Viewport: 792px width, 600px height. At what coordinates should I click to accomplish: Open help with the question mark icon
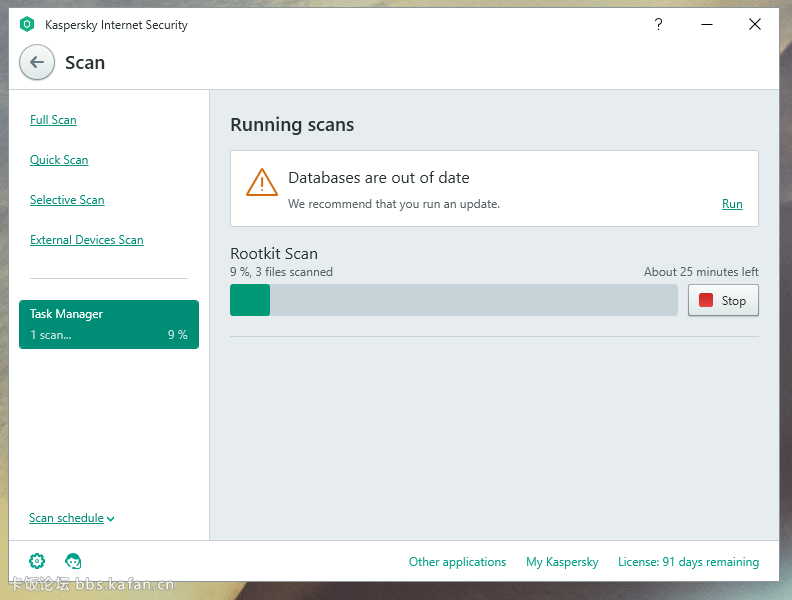click(x=658, y=24)
